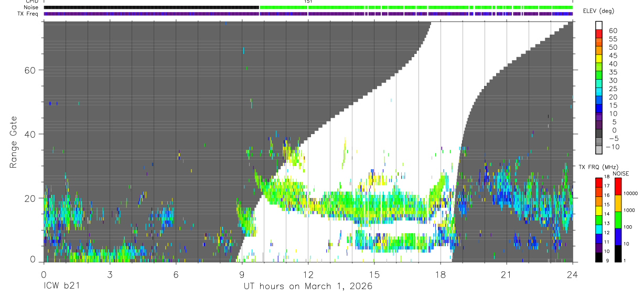Click the 'Noise' row label at top left

(x=31, y=7)
